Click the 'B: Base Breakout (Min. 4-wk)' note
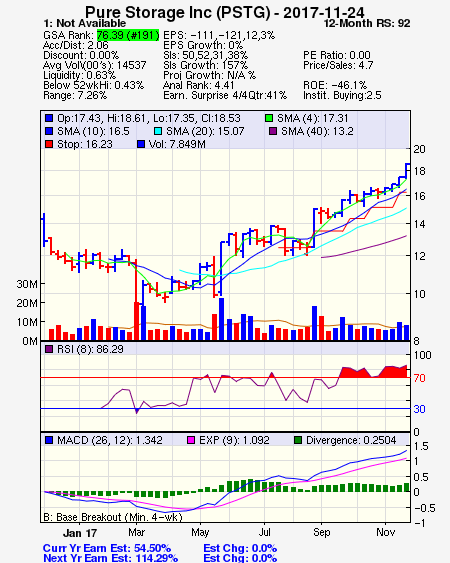 point(113,517)
